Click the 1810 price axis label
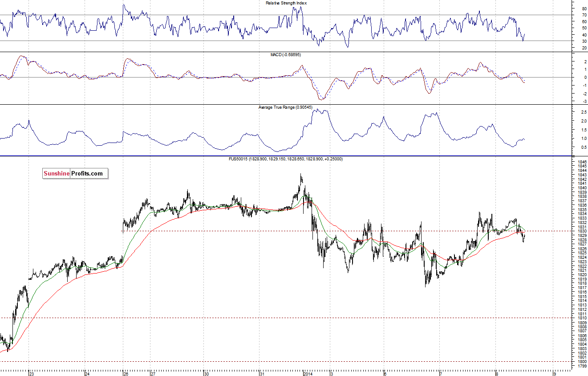 pos(581,318)
